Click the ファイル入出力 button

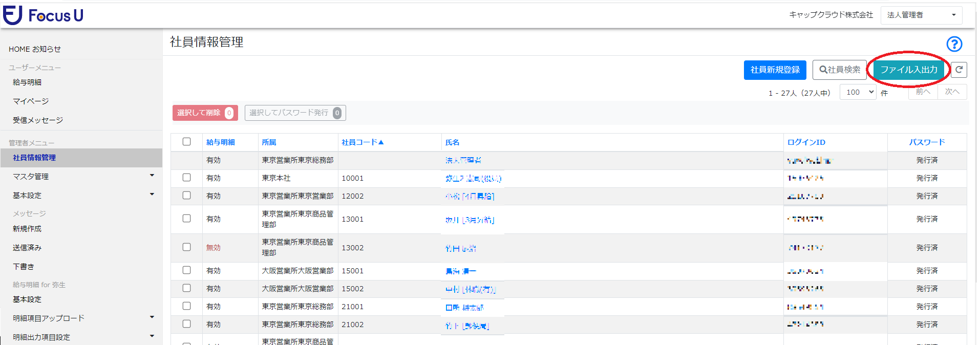click(909, 70)
